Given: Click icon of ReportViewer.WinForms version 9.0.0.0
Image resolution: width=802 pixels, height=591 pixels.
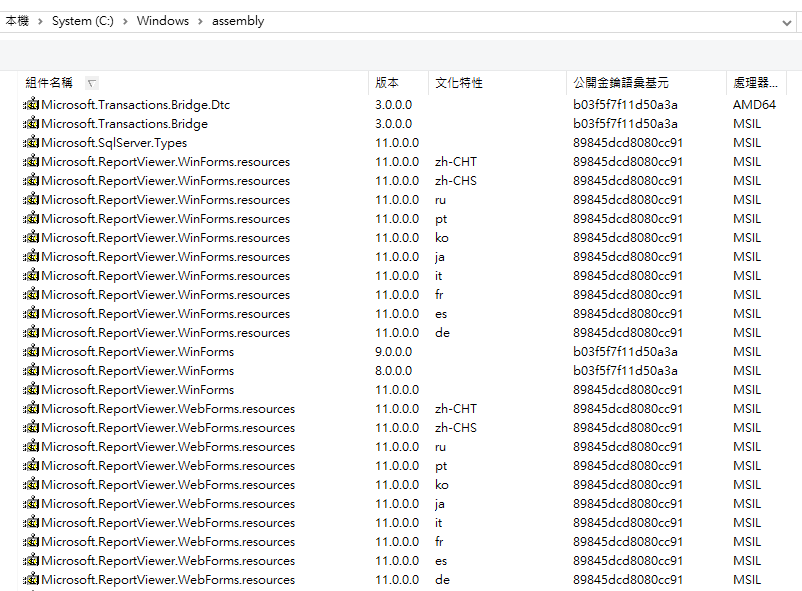Looking at the screenshot, I should [31, 352].
